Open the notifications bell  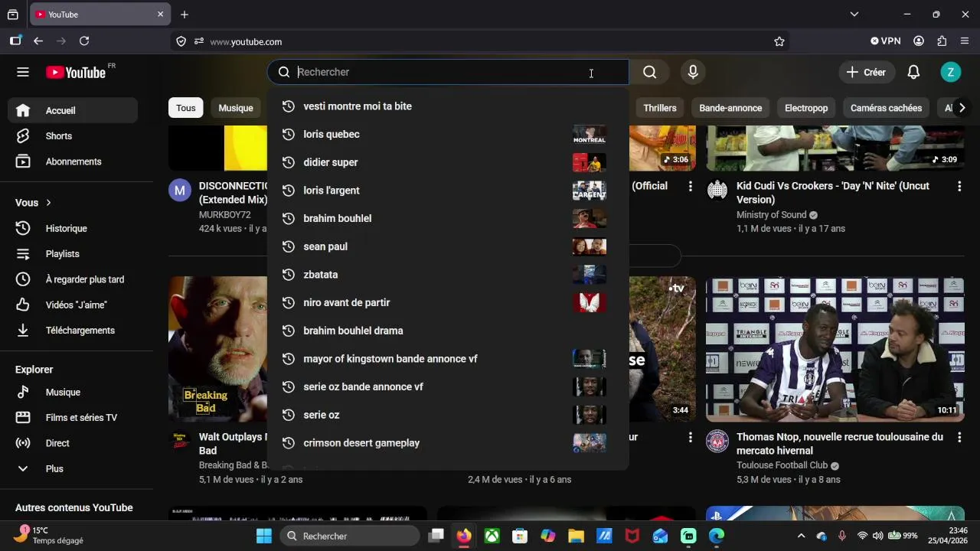pos(913,72)
